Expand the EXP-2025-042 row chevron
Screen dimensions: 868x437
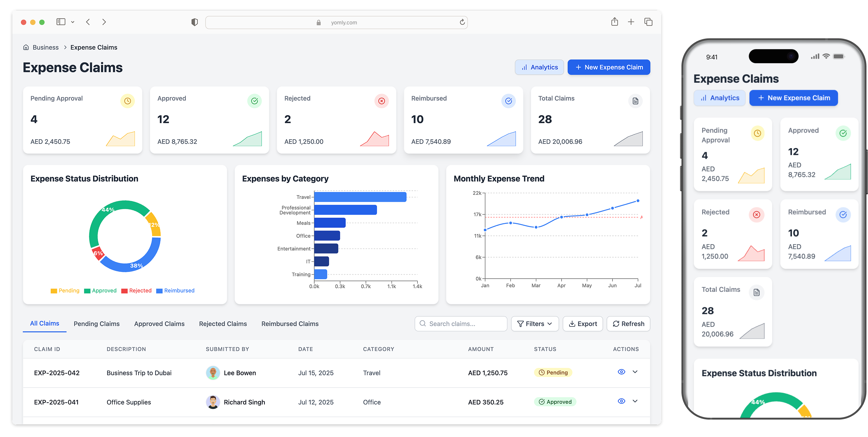tap(635, 372)
